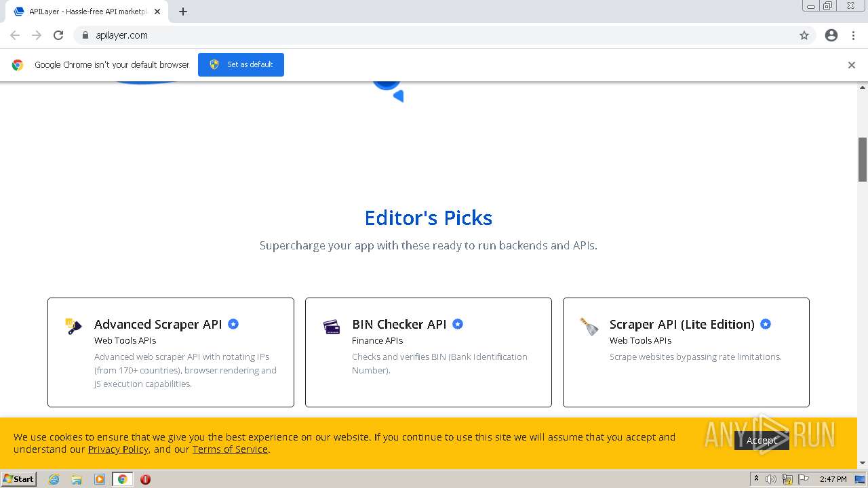This screenshot has width=868, height=488.
Task: Bookmark this page with the star icon
Action: point(804,35)
